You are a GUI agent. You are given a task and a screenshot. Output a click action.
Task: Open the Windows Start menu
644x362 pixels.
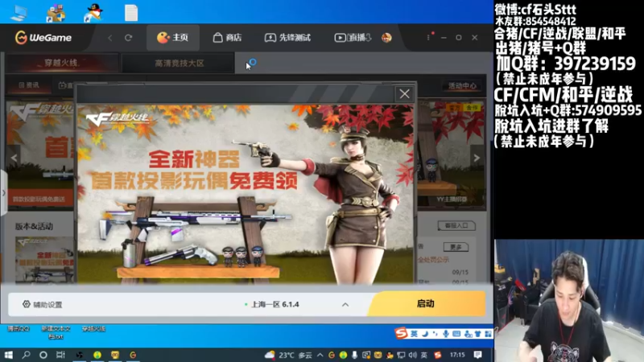coord(8,355)
